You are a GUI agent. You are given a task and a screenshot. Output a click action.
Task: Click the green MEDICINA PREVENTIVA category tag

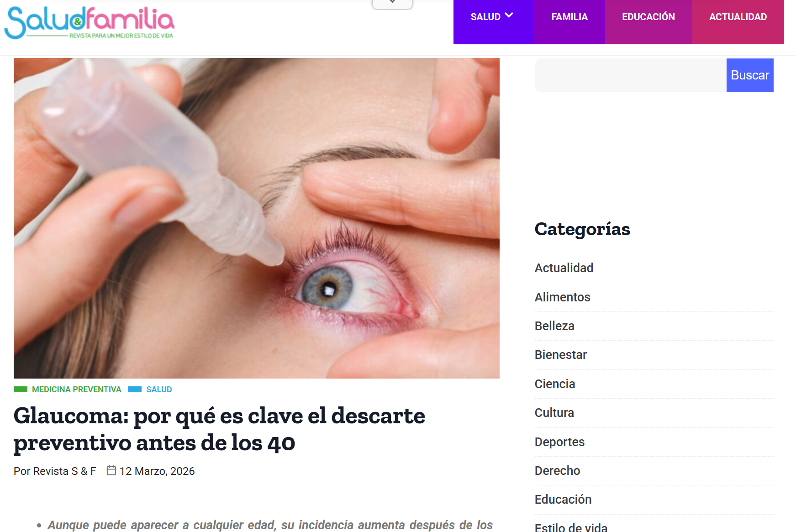(x=77, y=390)
